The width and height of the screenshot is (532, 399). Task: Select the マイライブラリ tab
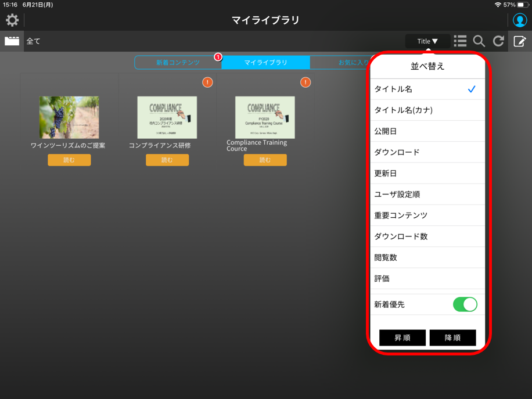(x=265, y=62)
